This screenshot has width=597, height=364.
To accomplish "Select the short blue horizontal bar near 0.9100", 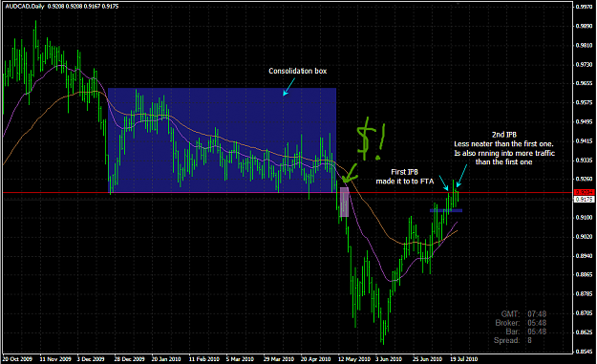I will pyautogui.click(x=446, y=210).
